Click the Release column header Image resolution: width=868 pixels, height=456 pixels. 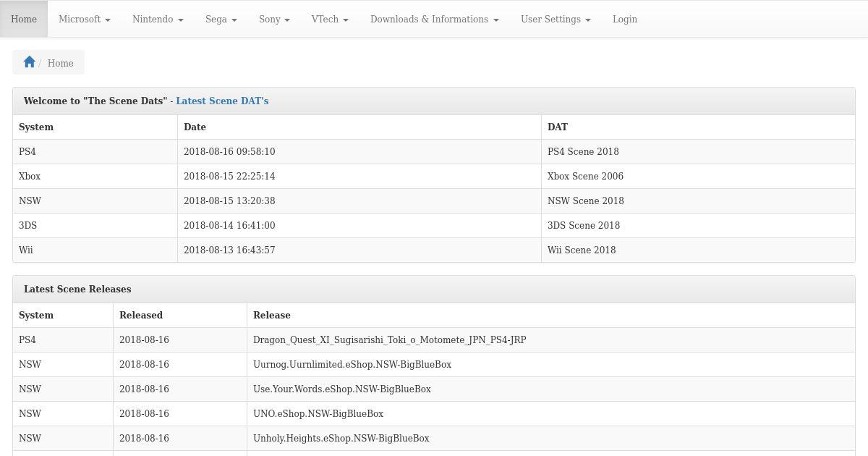[272, 315]
